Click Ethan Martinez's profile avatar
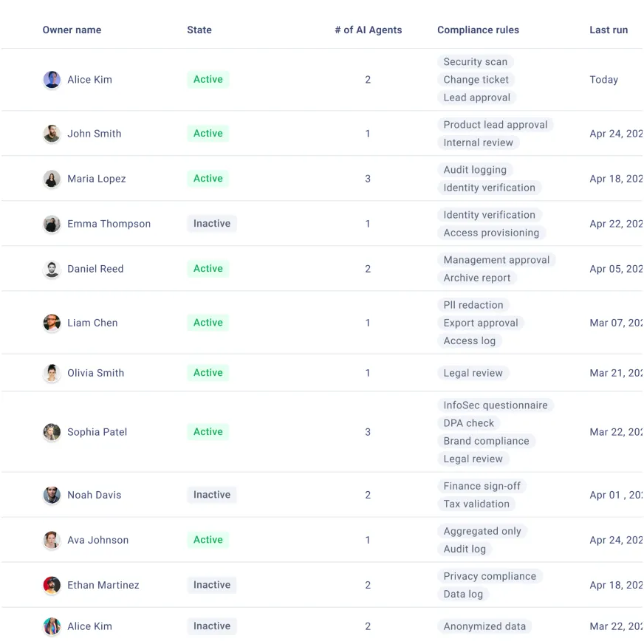Screen dimensions: 644x644 pyautogui.click(x=52, y=584)
